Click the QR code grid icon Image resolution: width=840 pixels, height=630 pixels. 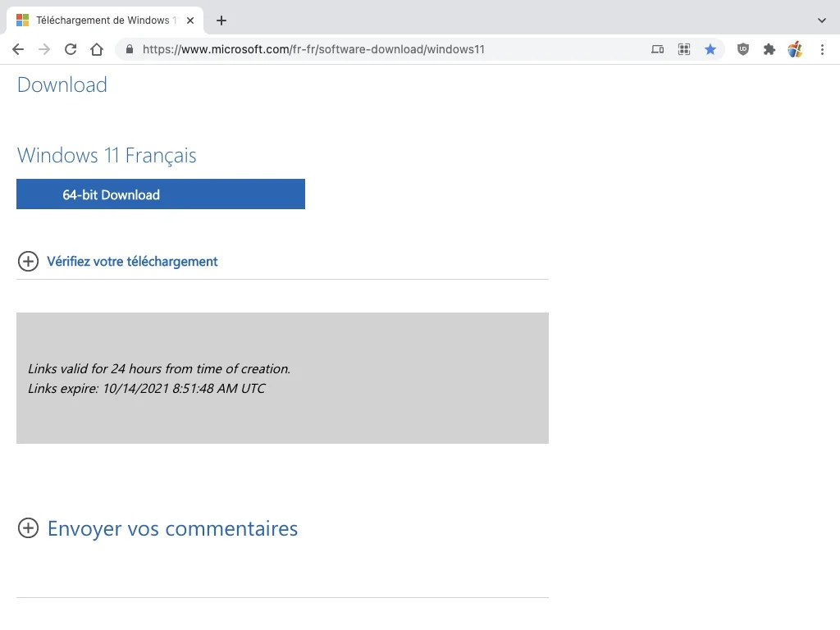tap(683, 49)
